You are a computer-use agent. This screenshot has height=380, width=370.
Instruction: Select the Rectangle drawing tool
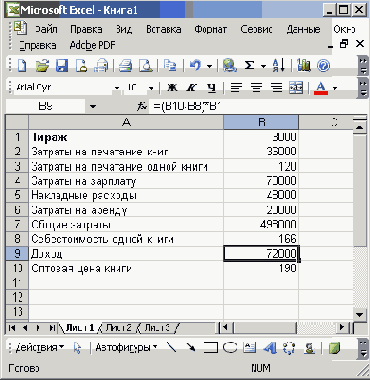click(210, 348)
